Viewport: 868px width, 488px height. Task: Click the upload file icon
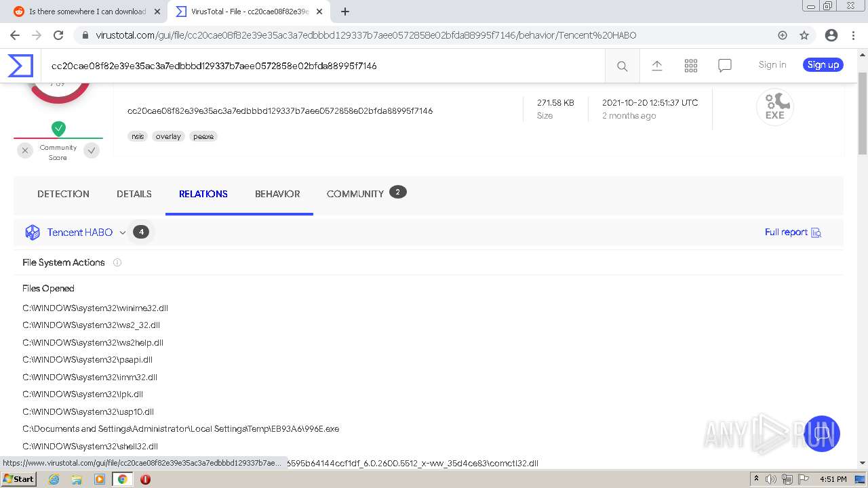tap(656, 66)
